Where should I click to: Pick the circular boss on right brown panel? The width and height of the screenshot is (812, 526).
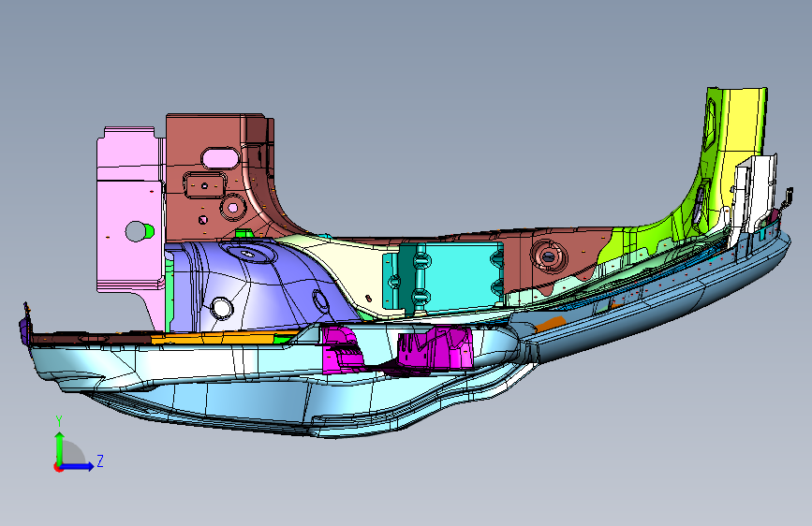point(549,256)
